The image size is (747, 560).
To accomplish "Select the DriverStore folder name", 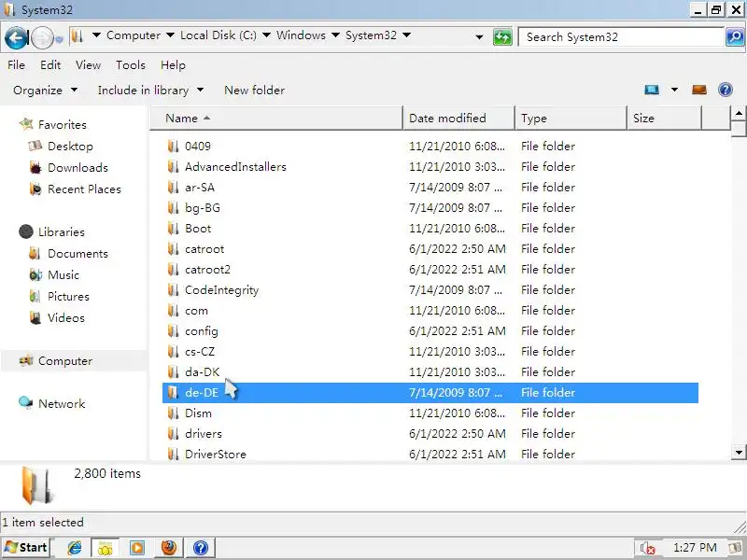I will point(216,454).
